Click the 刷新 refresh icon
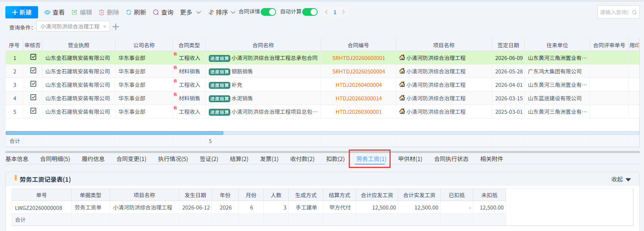Screen dimensions: 644x231 pyautogui.click(x=129, y=12)
